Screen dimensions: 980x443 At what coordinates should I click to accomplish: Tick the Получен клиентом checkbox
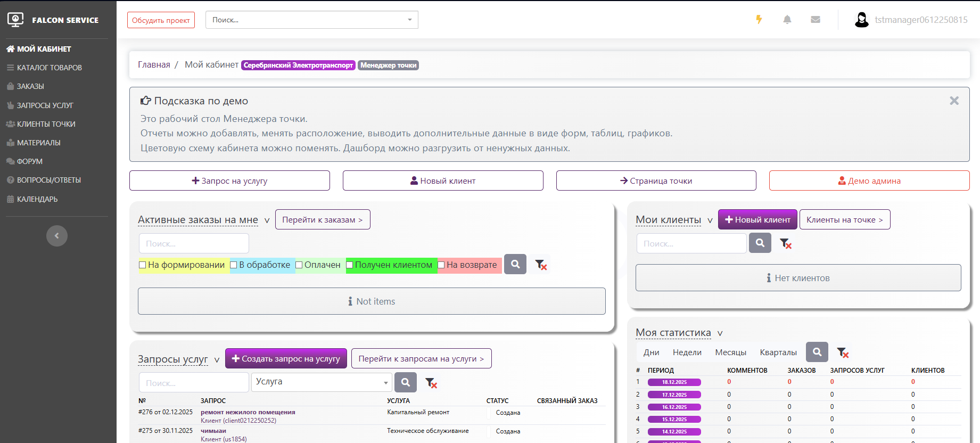click(350, 265)
